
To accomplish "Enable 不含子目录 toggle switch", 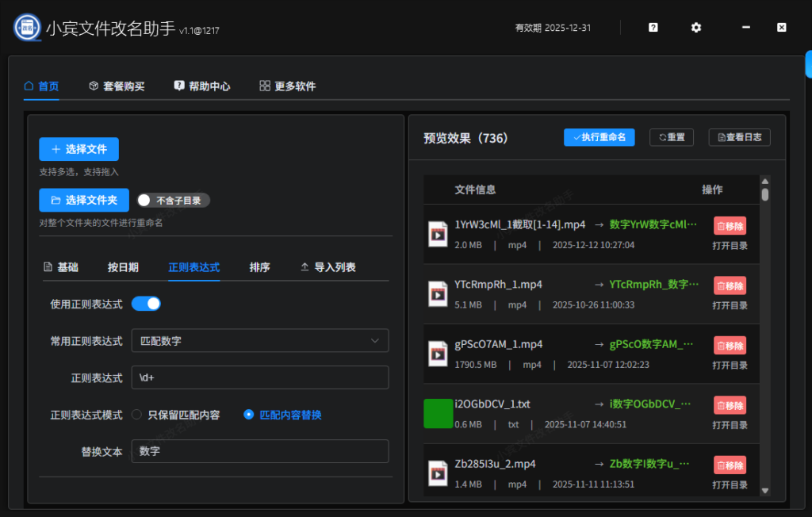I will [x=144, y=200].
